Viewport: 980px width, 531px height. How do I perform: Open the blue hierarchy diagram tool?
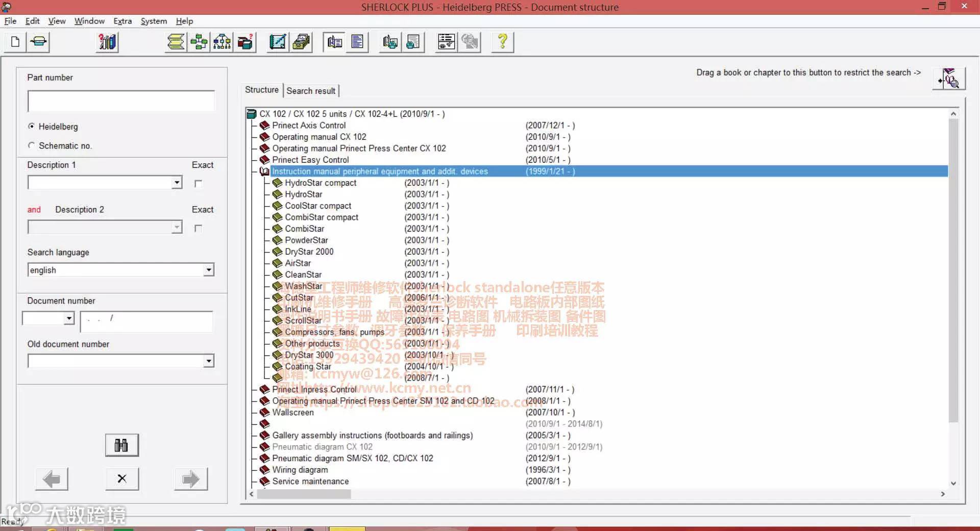pos(222,42)
